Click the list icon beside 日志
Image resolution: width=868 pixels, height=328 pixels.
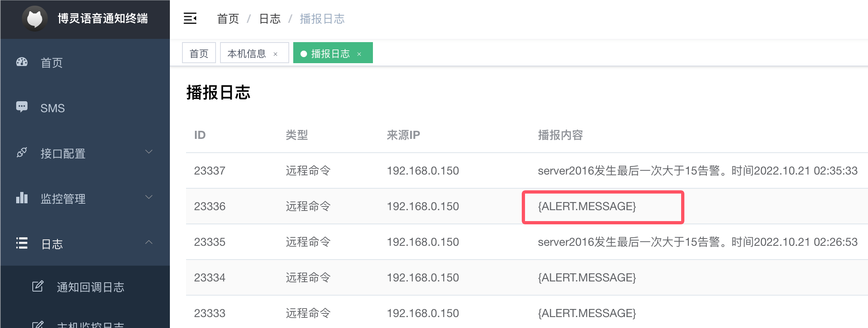coord(22,243)
